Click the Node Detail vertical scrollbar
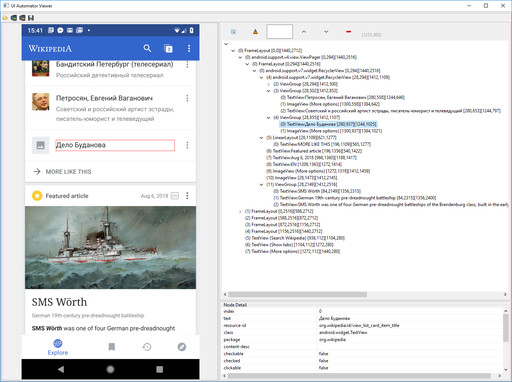The height and width of the screenshot is (382, 512). pyautogui.click(x=505, y=328)
